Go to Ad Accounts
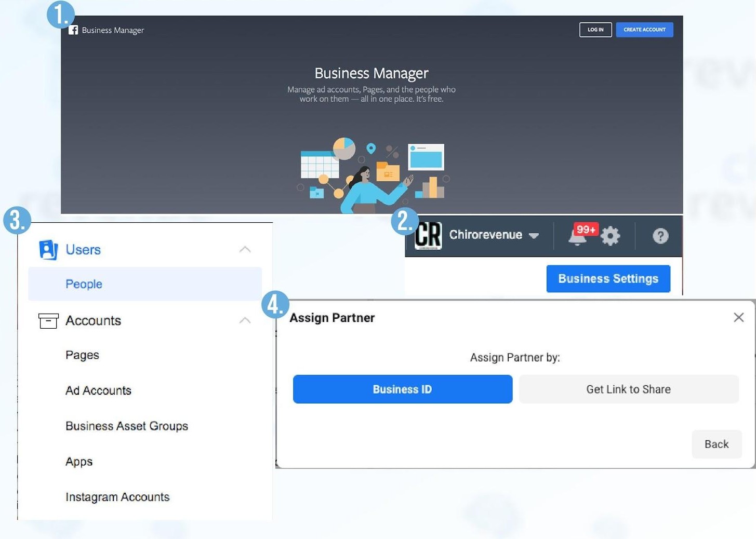Image resolution: width=756 pixels, height=539 pixels. 98,390
